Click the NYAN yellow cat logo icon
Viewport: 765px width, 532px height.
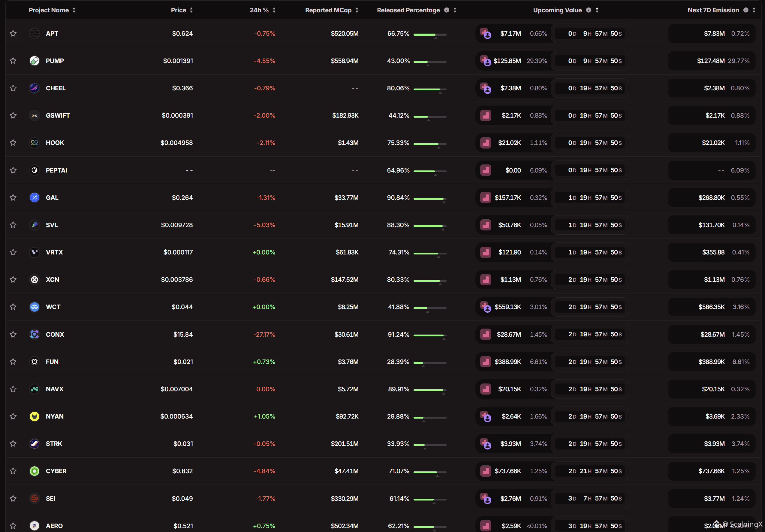point(34,416)
